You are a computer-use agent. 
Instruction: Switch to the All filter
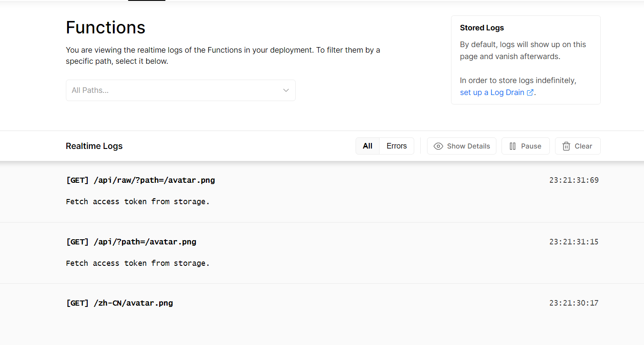[x=367, y=146]
